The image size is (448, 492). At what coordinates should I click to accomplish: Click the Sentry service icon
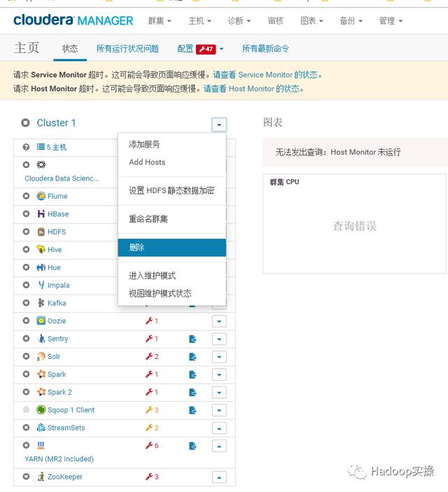click(x=41, y=339)
